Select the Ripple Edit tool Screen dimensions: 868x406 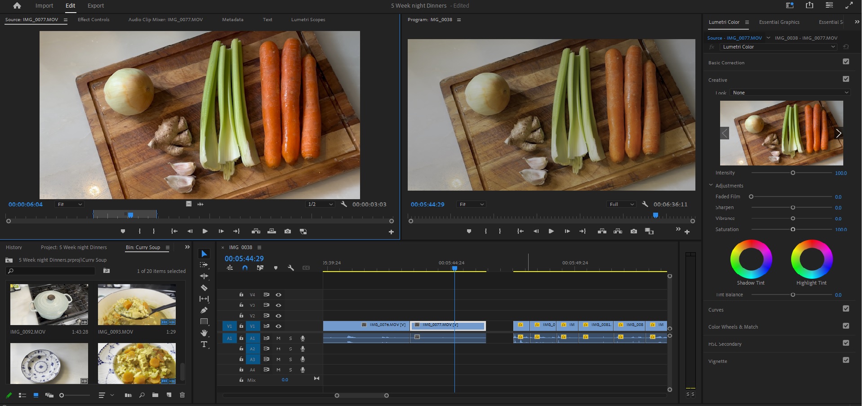205,276
